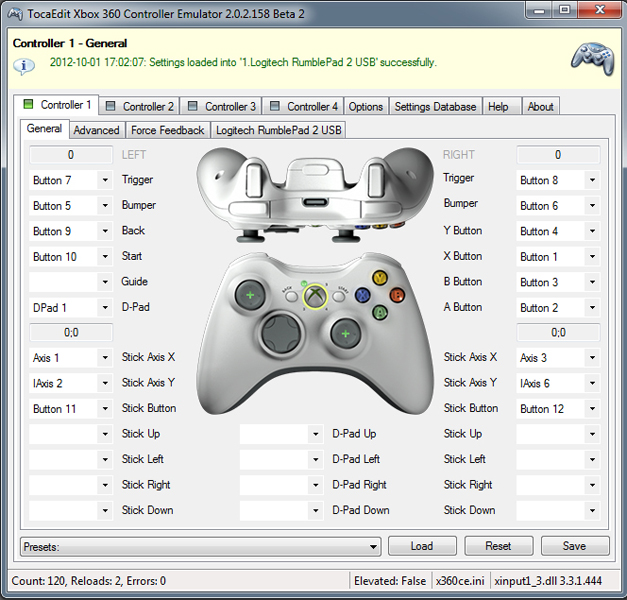The image size is (627, 600).
Task: Click the left thumbstick on controller image
Action: tap(250, 296)
